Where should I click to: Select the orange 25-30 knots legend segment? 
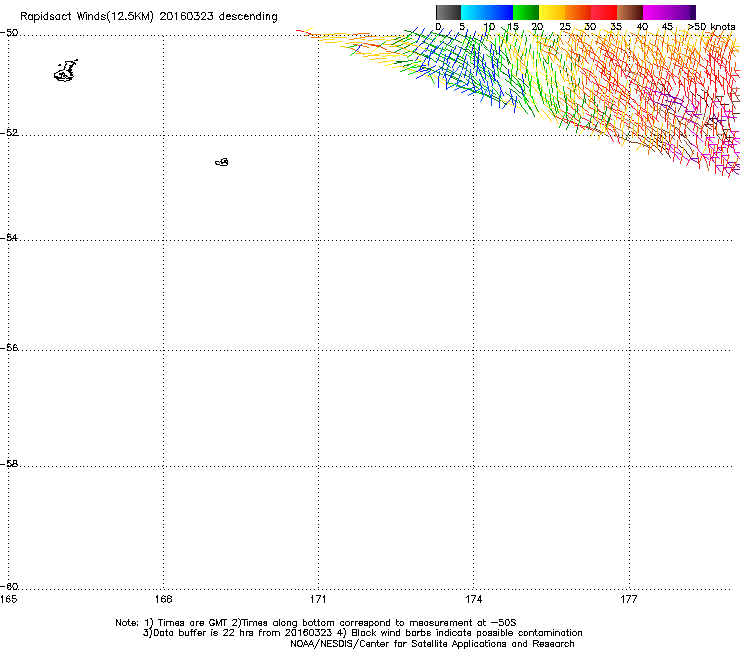(578, 12)
